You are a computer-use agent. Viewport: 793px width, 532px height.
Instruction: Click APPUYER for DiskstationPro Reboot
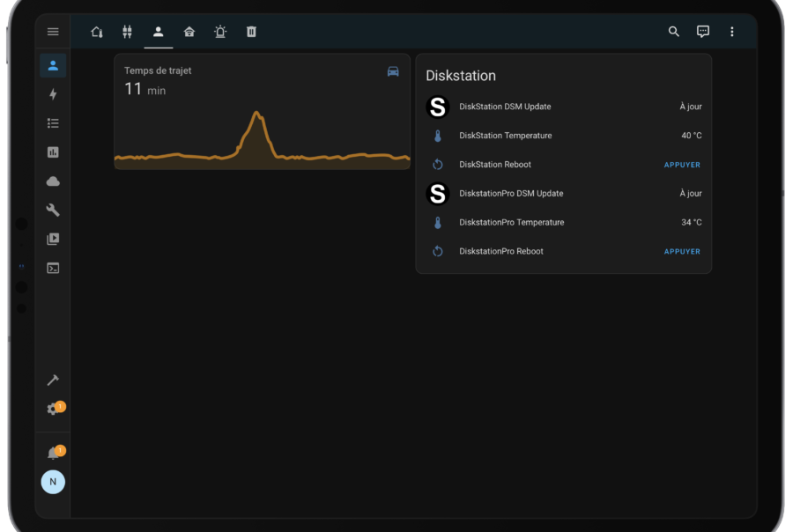pyautogui.click(x=682, y=251)
